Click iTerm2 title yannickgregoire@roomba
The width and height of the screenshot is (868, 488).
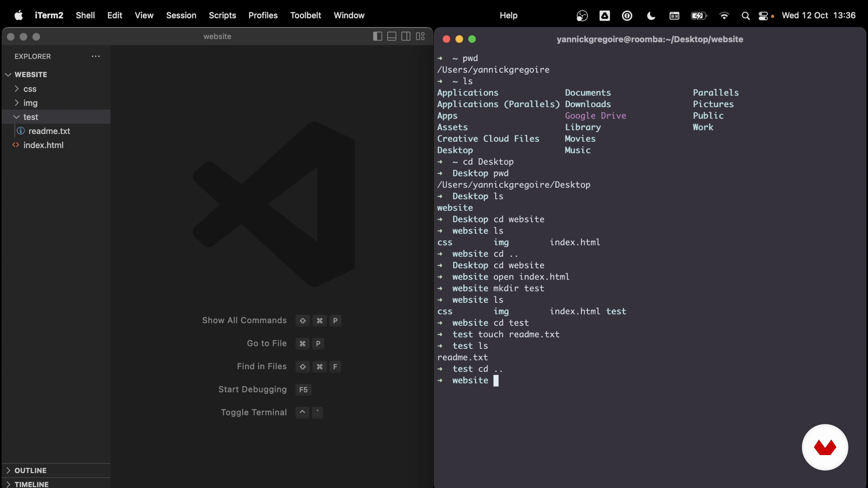[650, 39]
